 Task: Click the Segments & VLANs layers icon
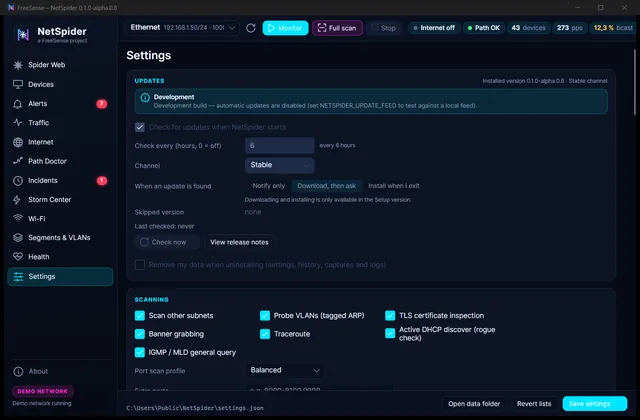point(18,238)
